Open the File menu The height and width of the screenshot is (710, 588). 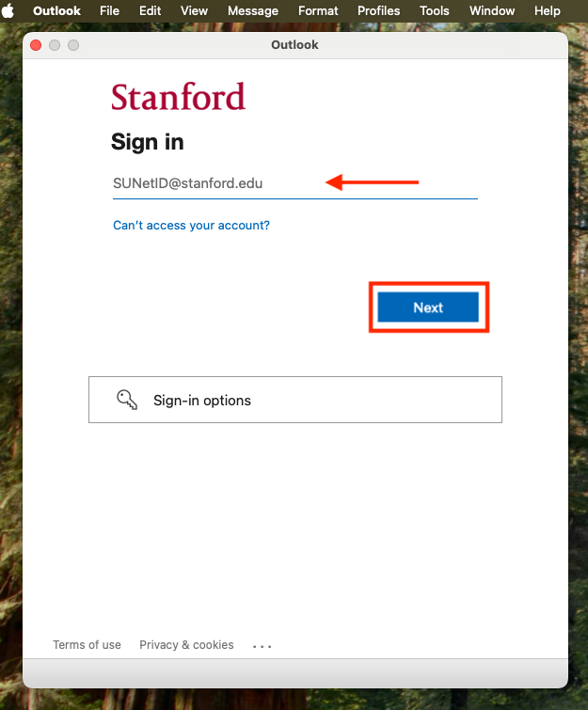(x=110, y=10)
